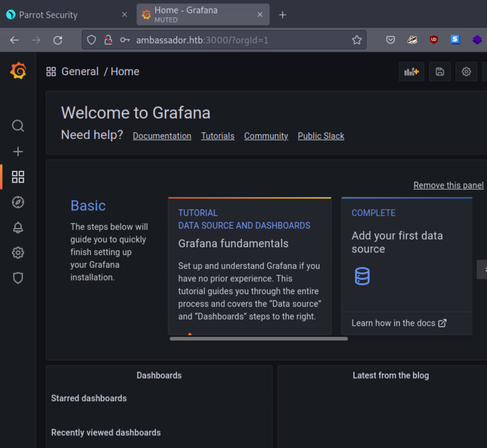Click Remove this panel link
The height and width of the screenshot is (448, 487).
tap(448, 185)
